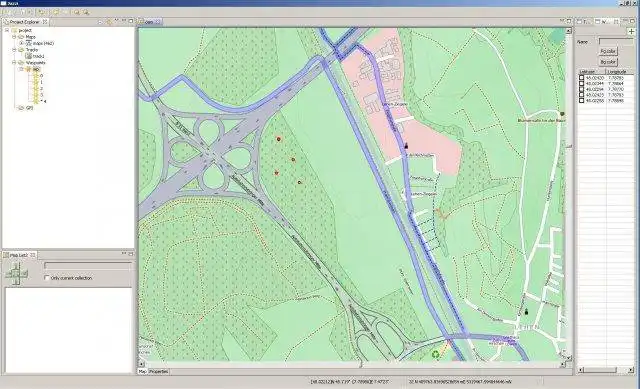This screenshot has height=389, width=640.
Task: Collapse the wp collection node
Action: click(x=22, y=69)
